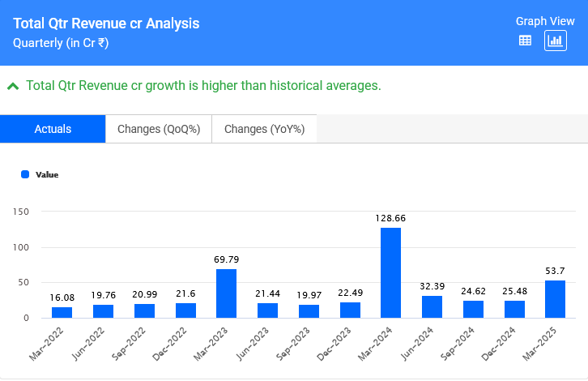Click the Sep-2022 bar at 20.99
Image resolution: width=588 pixels, height=381 pixels.
(x=144, y=311)
